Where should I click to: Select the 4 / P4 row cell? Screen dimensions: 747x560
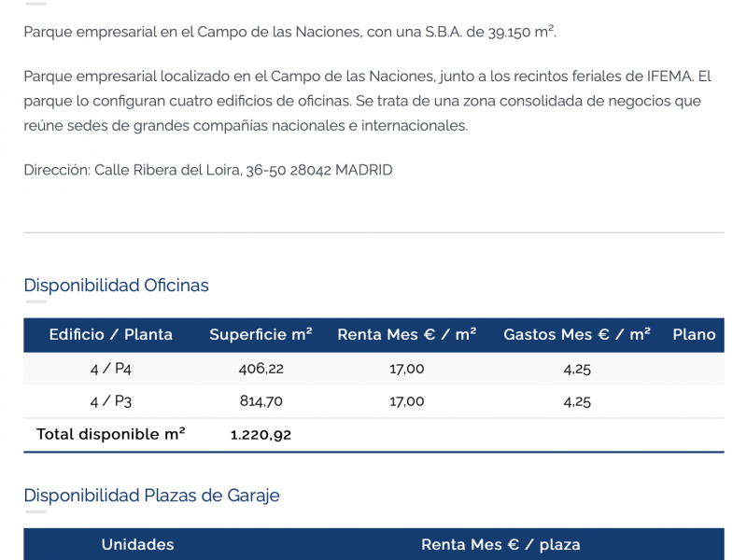click(110, 369)
